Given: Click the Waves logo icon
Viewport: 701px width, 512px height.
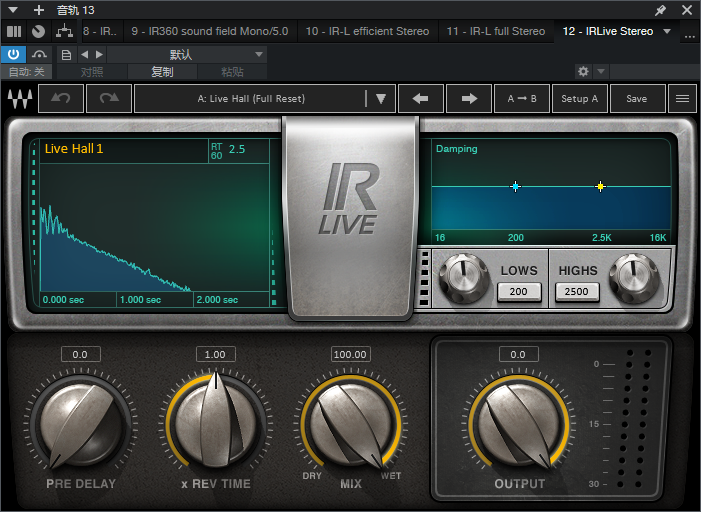Looking at the screenshot, I should (x=20, y=98).
